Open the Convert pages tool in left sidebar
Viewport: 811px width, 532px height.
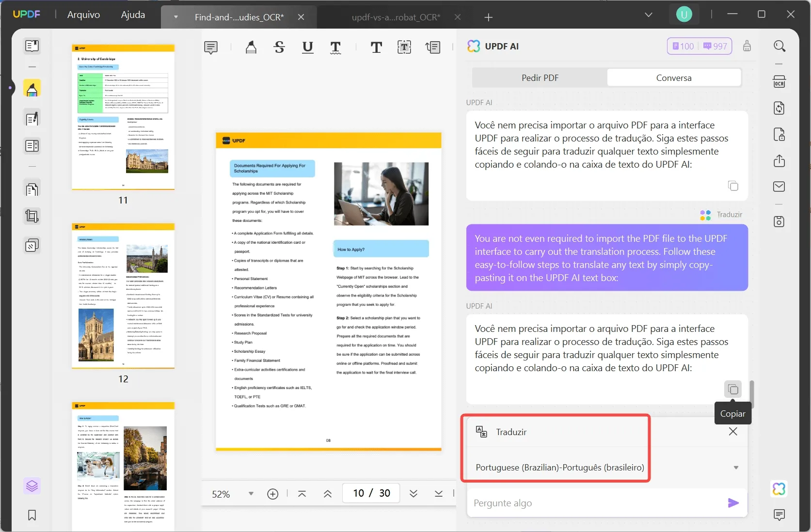point(32,189)
